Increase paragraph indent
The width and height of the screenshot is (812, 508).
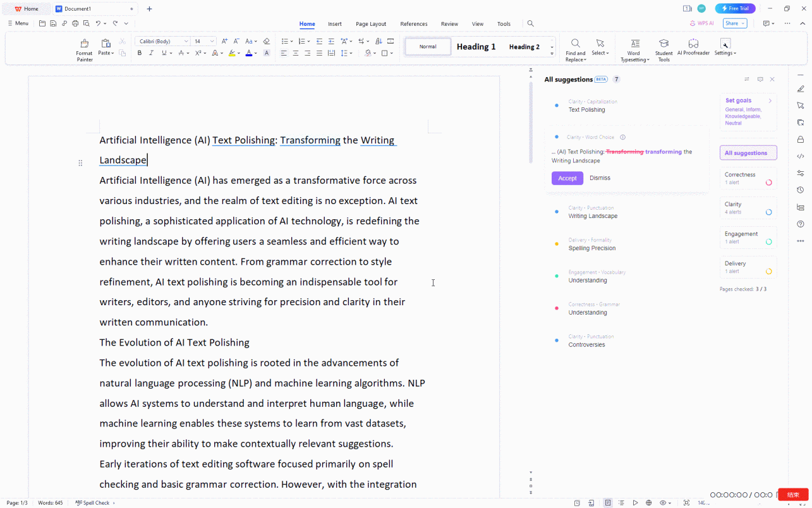coord(331,41)
